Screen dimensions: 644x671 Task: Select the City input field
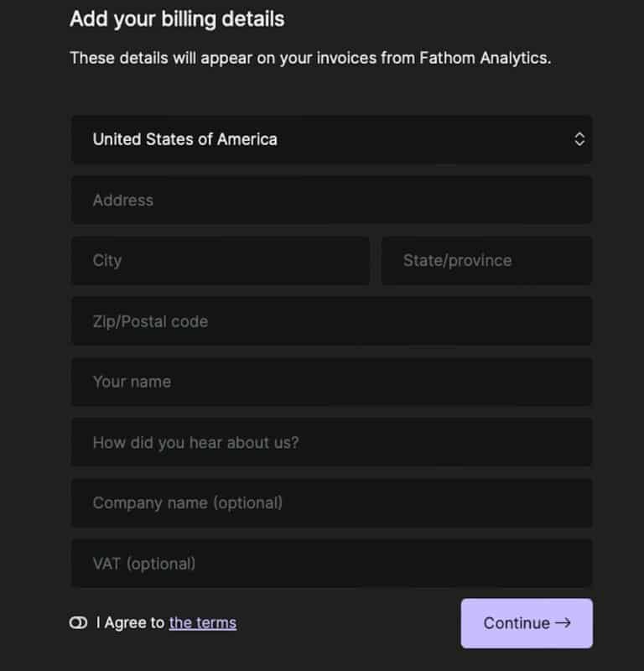(221, 261)
